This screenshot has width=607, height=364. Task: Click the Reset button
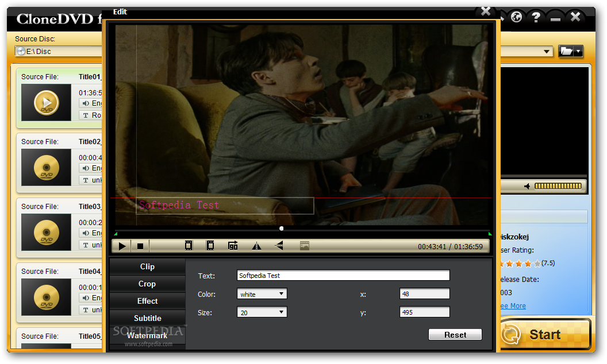point(455,335)
